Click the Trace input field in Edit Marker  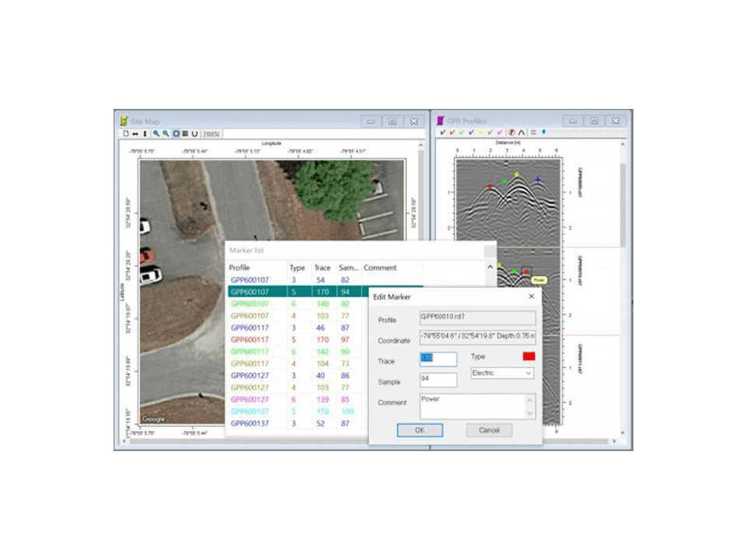click(x=438, y=359)
